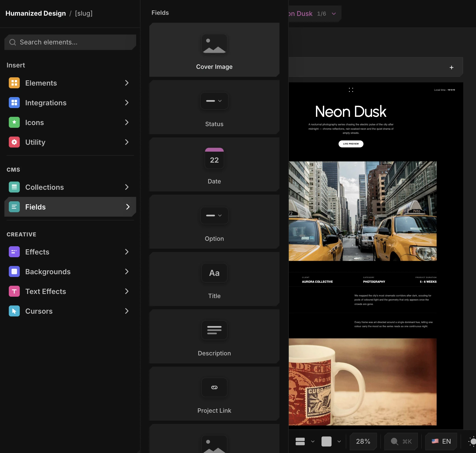Click the red Utility gear icon
This screenshot has width=476, height=453.
click(14, 142)
